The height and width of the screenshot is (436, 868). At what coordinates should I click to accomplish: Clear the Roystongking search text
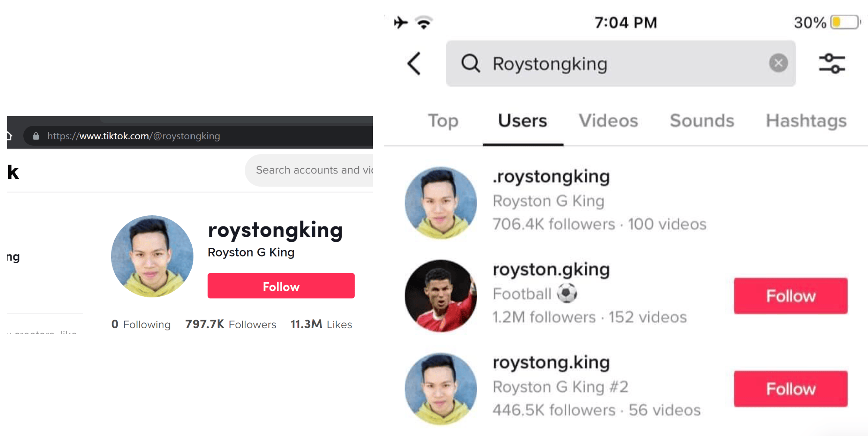(778, 63)
